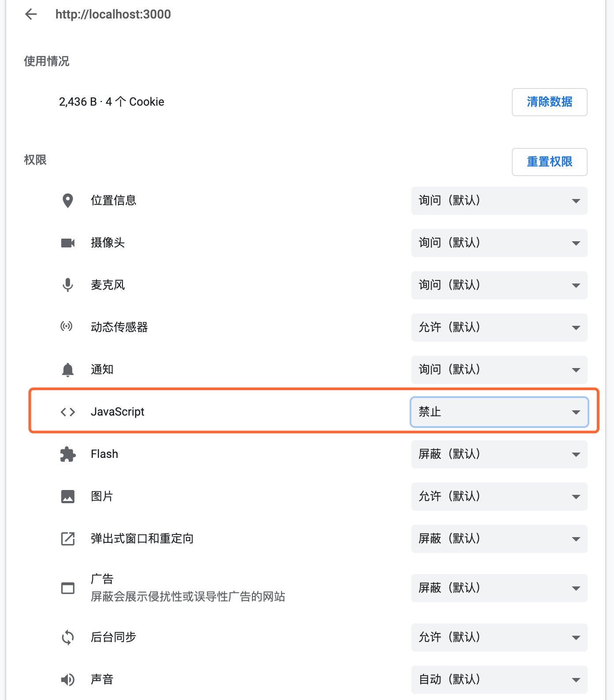Open the JavaScript permission dropdown
This screenshot has height=700, width=614.
[499, 412]
